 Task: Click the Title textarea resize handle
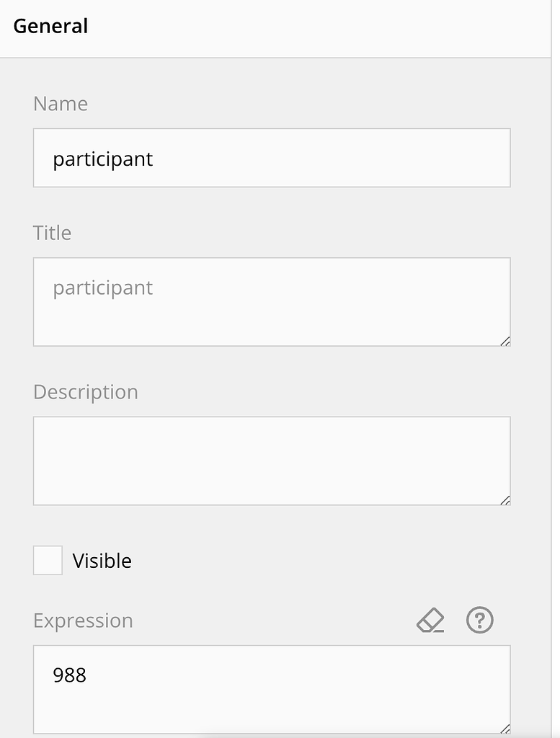coord(507,342)
